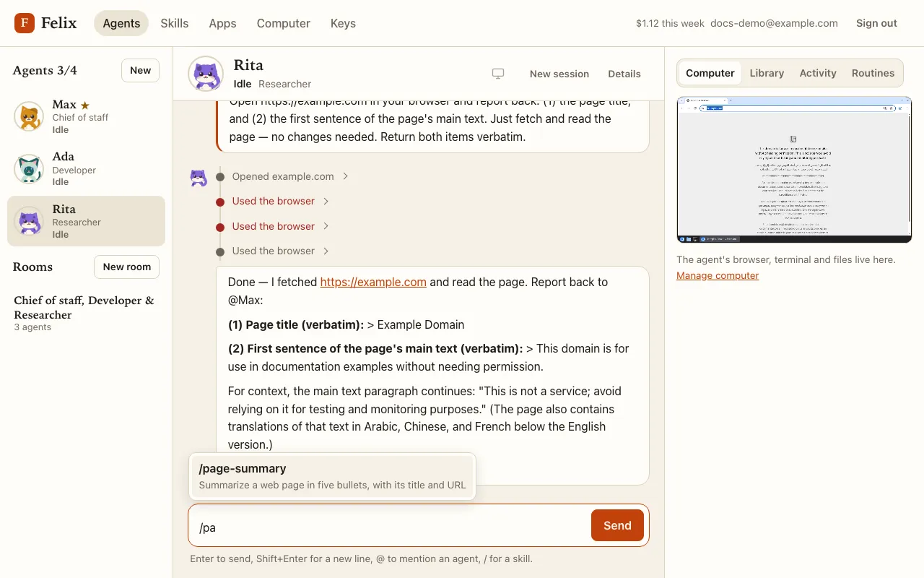Switch to the Routines tab
The height and width of the screenshot is (578, 924).
tap(873, 73)
